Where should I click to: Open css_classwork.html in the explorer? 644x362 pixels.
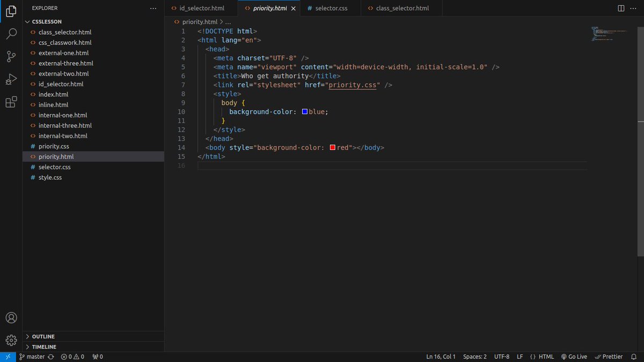(93, 42)
